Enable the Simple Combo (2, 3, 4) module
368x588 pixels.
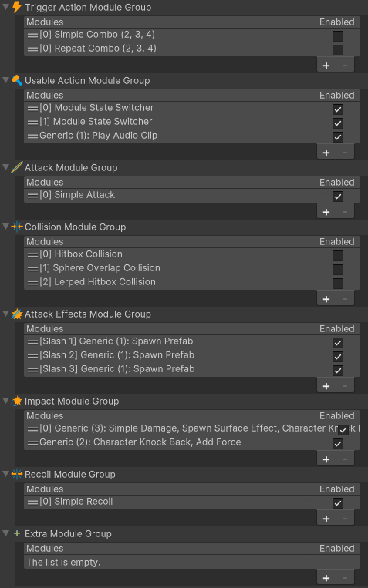coord(338,36)
